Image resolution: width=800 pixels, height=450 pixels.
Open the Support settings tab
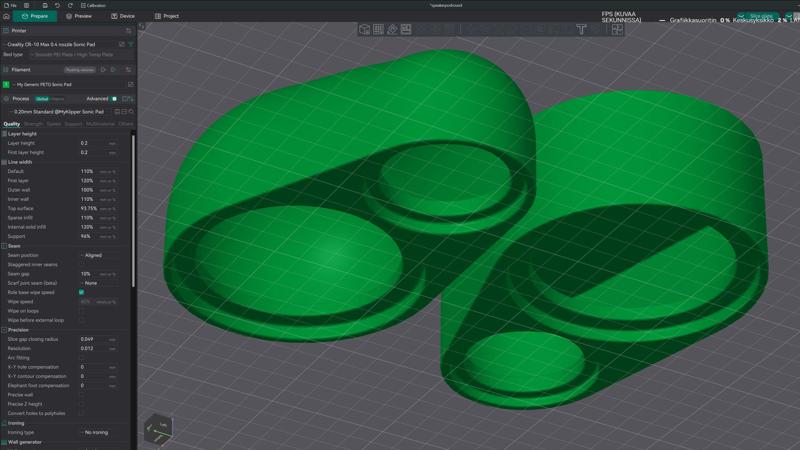[73, 124]
